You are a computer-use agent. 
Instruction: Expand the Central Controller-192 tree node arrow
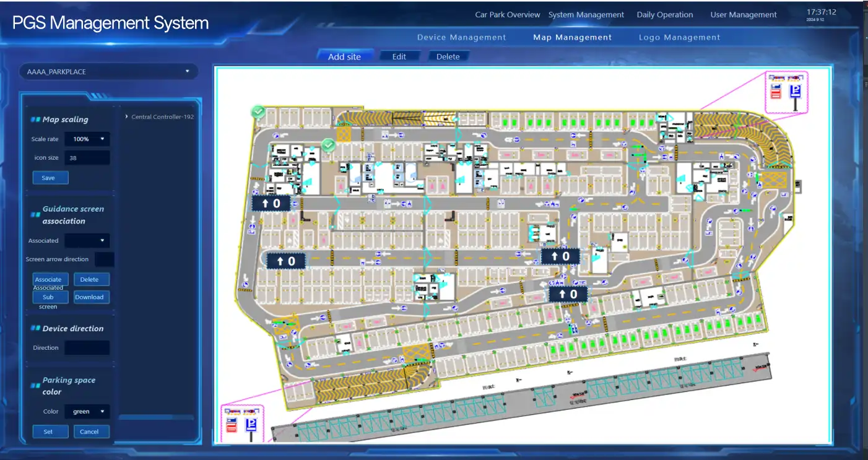[127, 116]
